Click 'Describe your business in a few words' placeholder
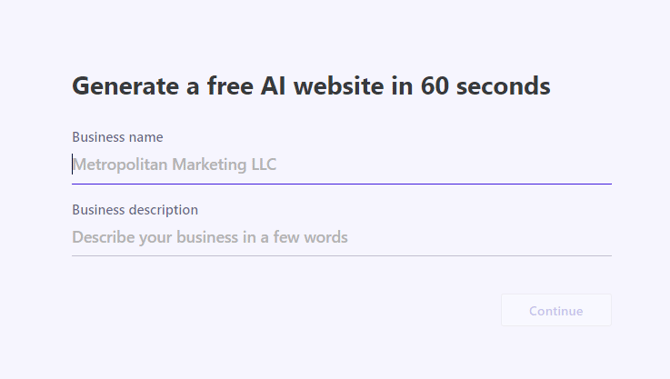The width and height of the screenshot is (670, 379). click(x=210, y=237)
